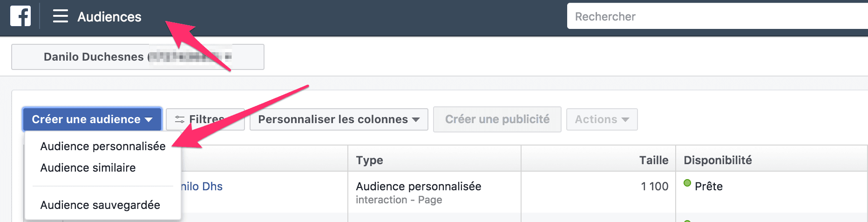
Task: Open the audience name link ending in Dhs
Action: [202, 187]
